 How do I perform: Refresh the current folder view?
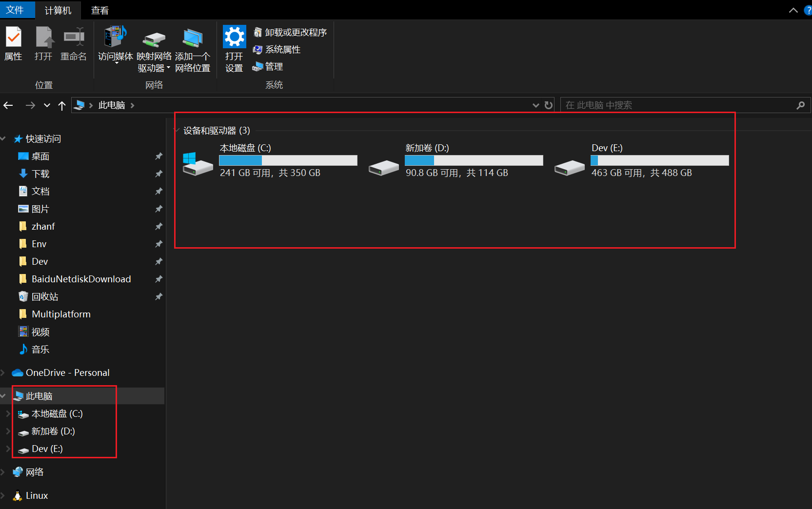click(x=549, y=105)
